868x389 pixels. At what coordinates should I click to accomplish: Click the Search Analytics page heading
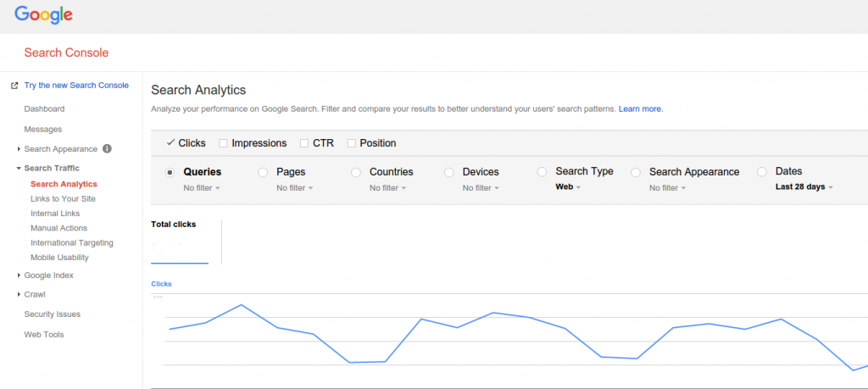(198, 90)
